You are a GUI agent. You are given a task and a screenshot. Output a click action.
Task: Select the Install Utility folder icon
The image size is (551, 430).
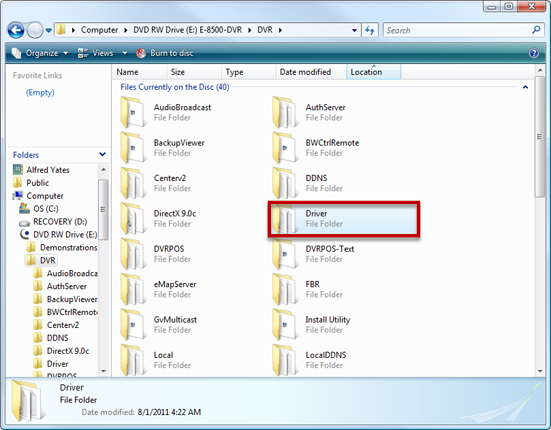[284, 325]
